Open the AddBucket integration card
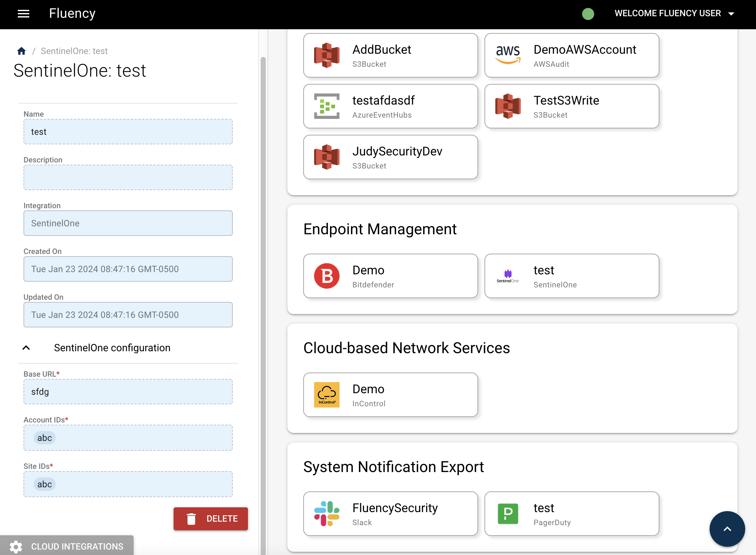 tap(390, 55)
